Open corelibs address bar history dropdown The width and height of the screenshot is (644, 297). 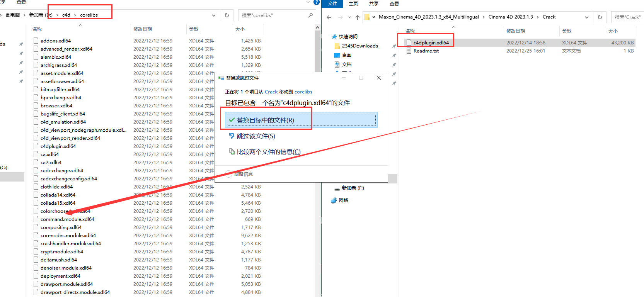pyautogui.click(x=214, y=15)
